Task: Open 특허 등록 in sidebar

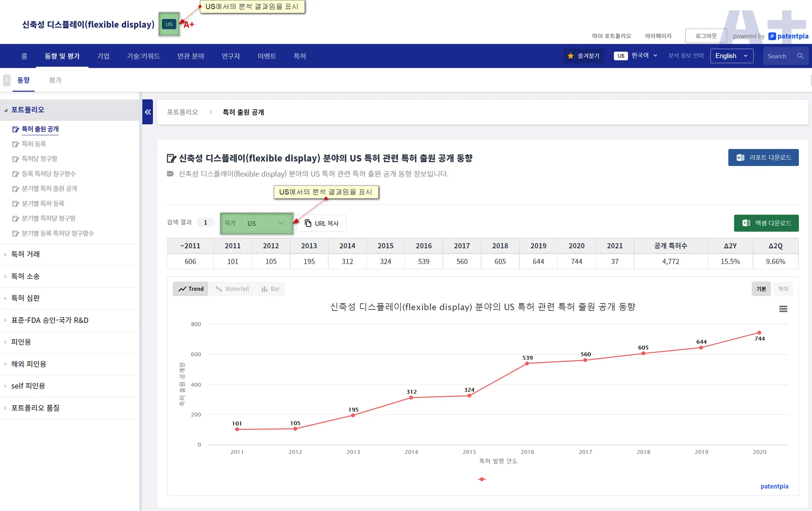Action: coord(34,144)
